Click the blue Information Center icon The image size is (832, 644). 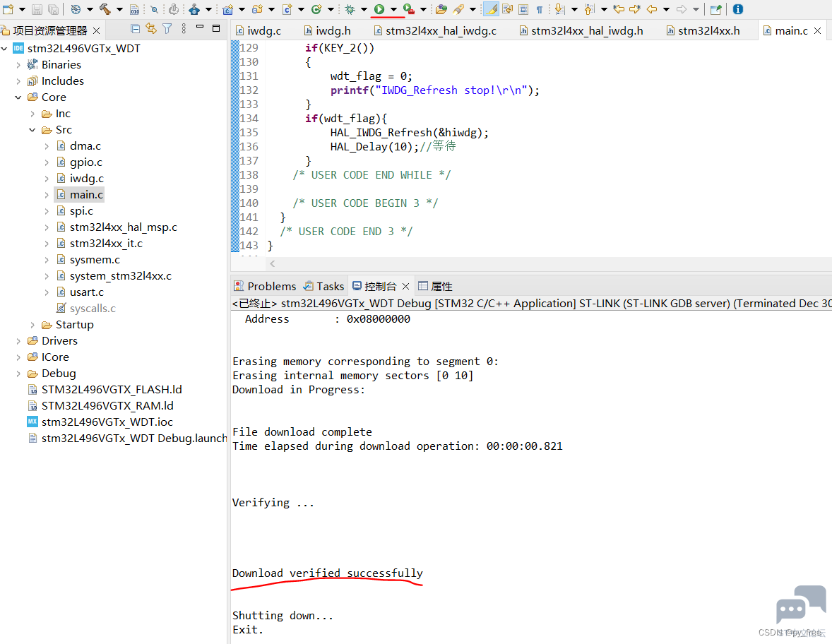737,9
